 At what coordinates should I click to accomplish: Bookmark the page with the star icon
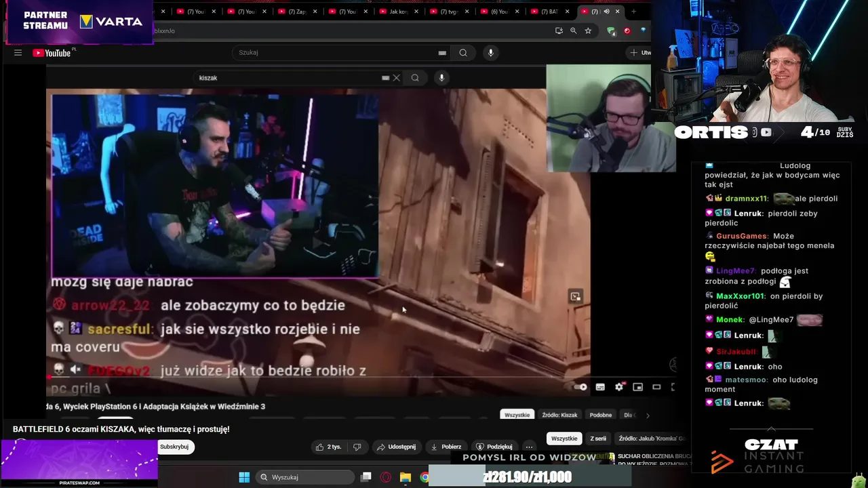(588, 30)
